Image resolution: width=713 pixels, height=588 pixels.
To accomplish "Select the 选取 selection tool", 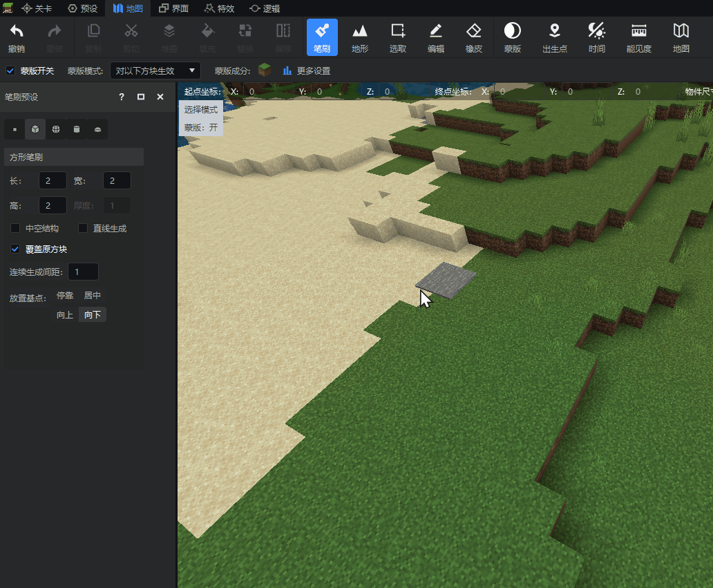I will coord(398,37).
